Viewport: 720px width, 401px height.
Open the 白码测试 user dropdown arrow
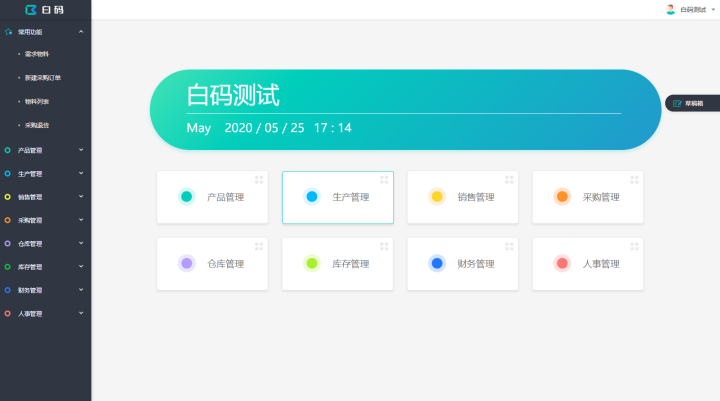click(713, 9)
